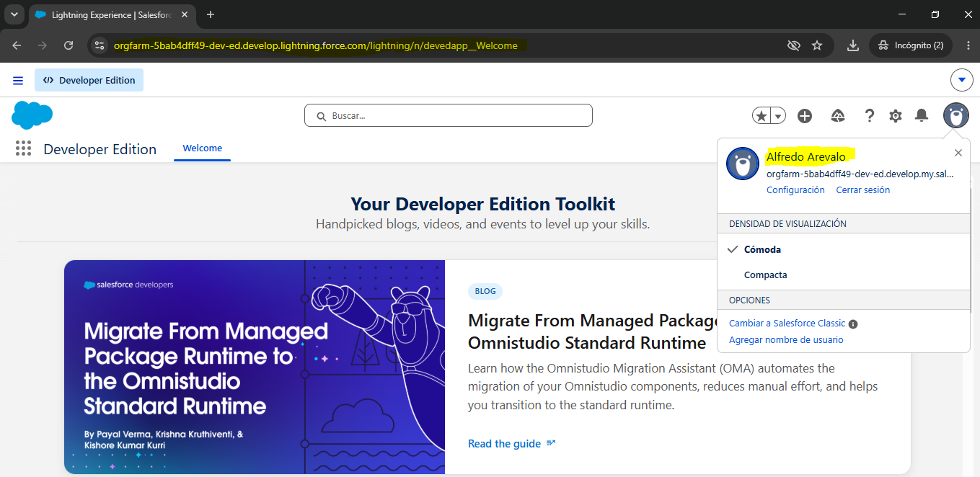
Task: Open the Global Actions plus icon
Action: (x=805, y=115)
